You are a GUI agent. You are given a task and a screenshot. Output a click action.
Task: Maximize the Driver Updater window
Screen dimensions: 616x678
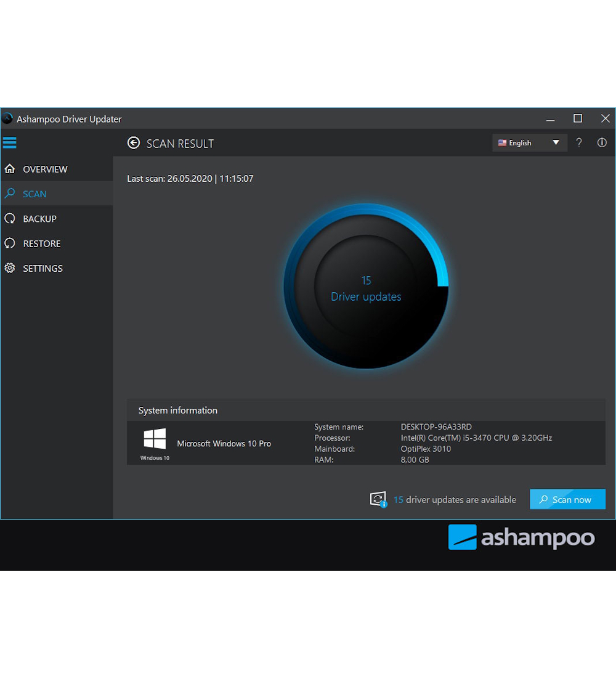coord(577,118)
